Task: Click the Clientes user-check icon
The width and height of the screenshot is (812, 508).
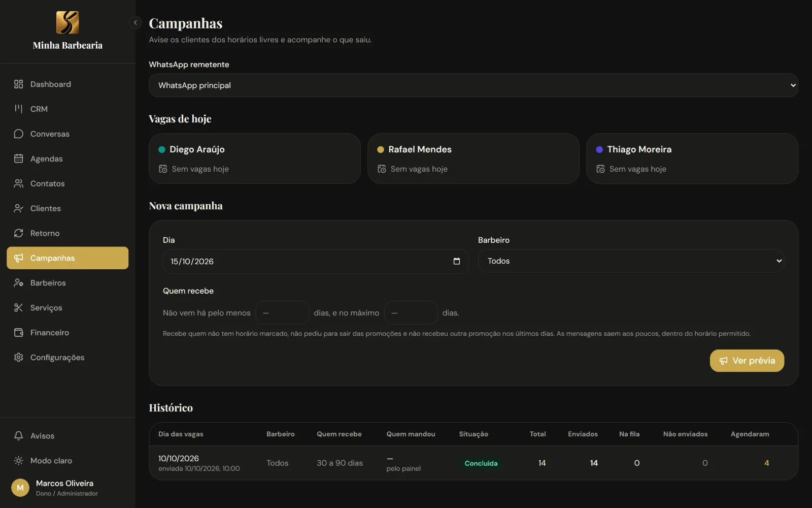Action: click(x=19, y=208)
